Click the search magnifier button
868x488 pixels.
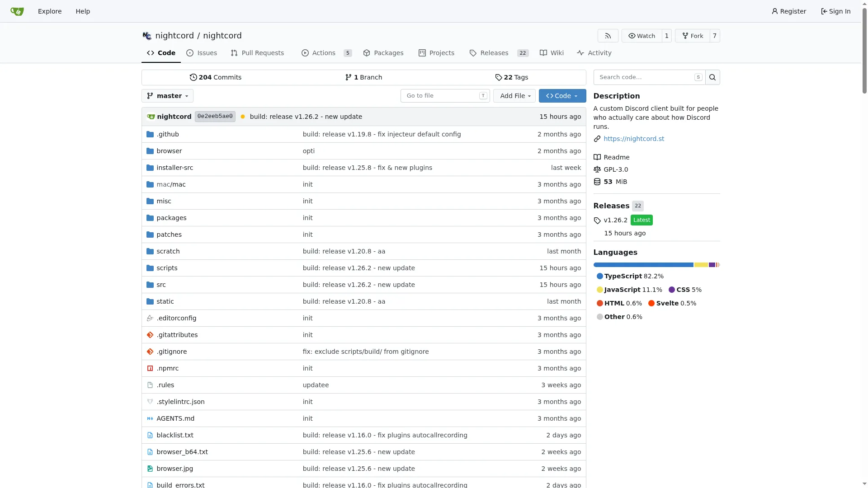712,77
